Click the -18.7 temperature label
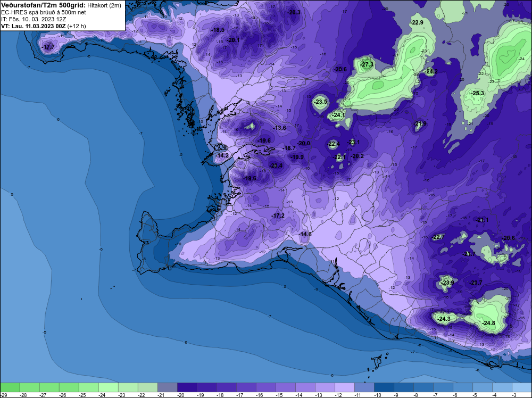 (x=289, y=148)
